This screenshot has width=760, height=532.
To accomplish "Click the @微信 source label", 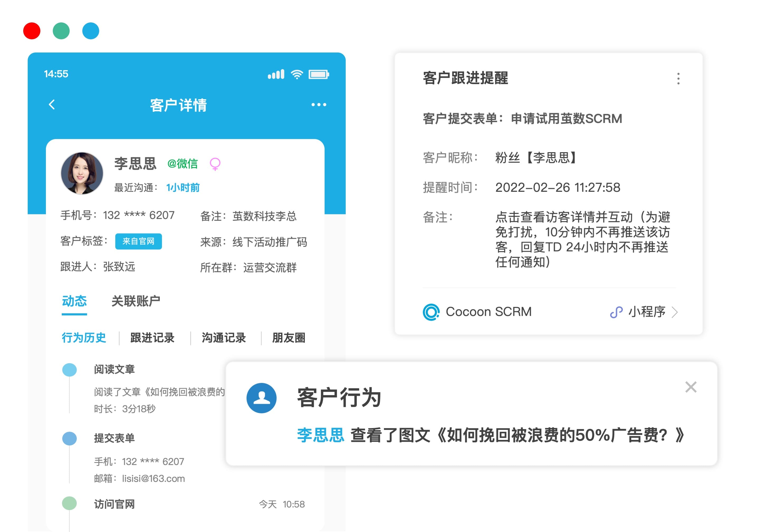I will pyautogui.click(x=182, y=164).
